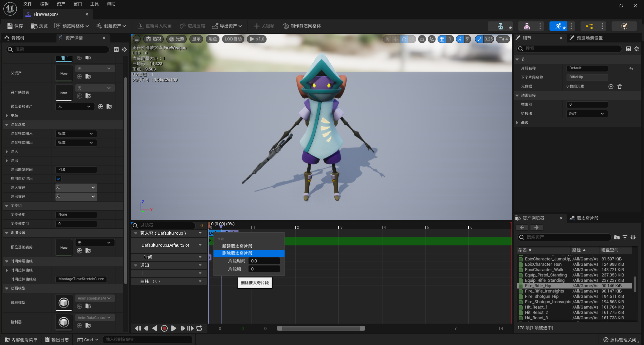Toggle Enable Auto Blend Out (启用自动混出) checkbox
Image resolution: width=644 pixels, height=345 pixels.
point(58,179)
